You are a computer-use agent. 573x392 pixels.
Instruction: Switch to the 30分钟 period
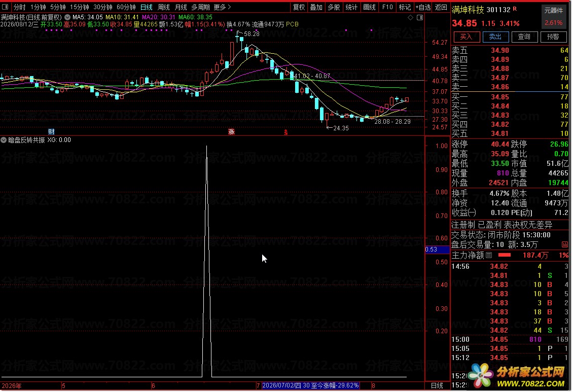(103, 7)
